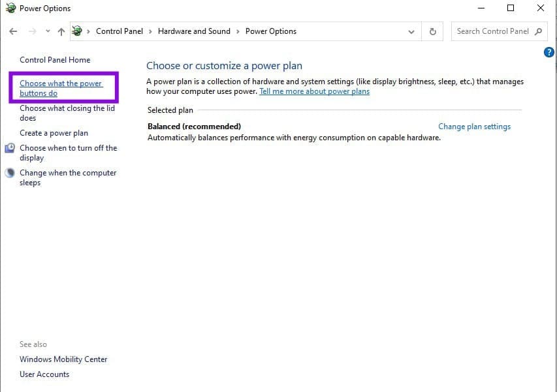Select Control Panel in the breadcrumb
The image size is (557, 392).
[x=119, y=31]
